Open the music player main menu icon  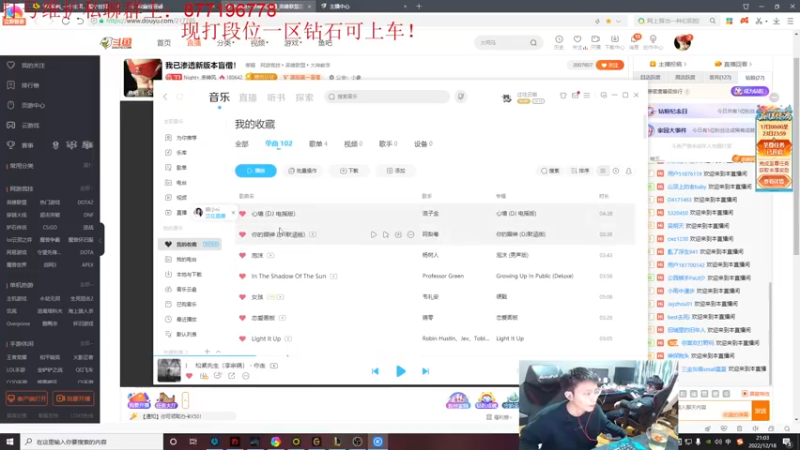587,95
